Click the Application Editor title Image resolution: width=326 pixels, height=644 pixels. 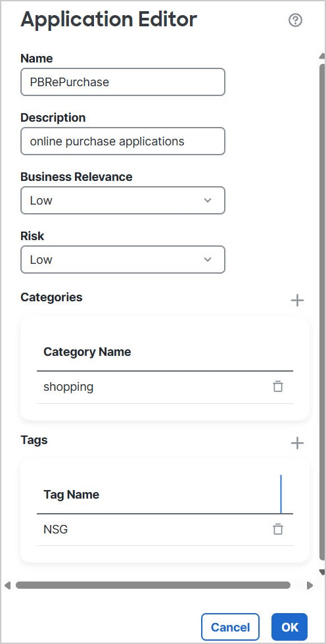pos(109,20)
